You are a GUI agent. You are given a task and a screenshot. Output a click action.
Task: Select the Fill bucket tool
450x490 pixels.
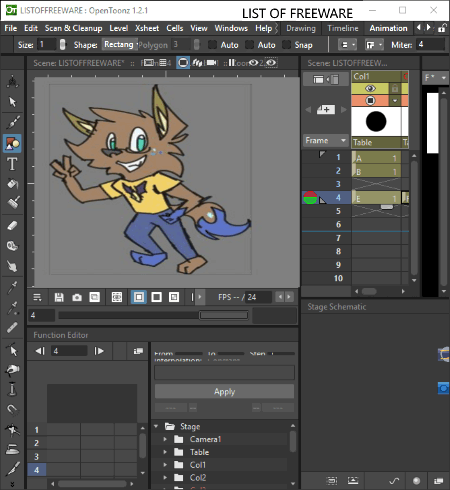tap(12, 184)
